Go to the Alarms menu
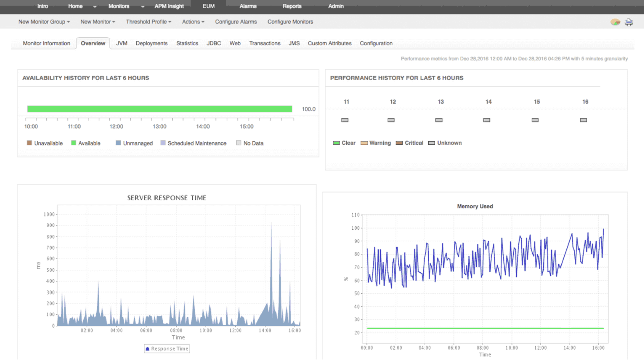This screenshot has width=644, height=364. coord(248,6)
